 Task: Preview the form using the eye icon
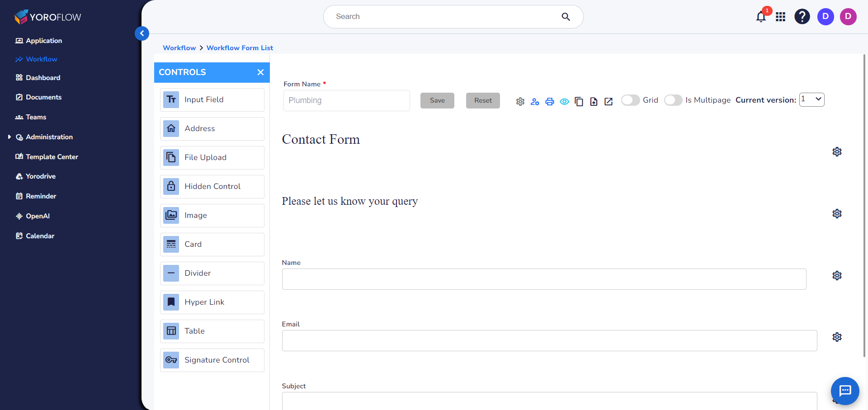point(564,102)
